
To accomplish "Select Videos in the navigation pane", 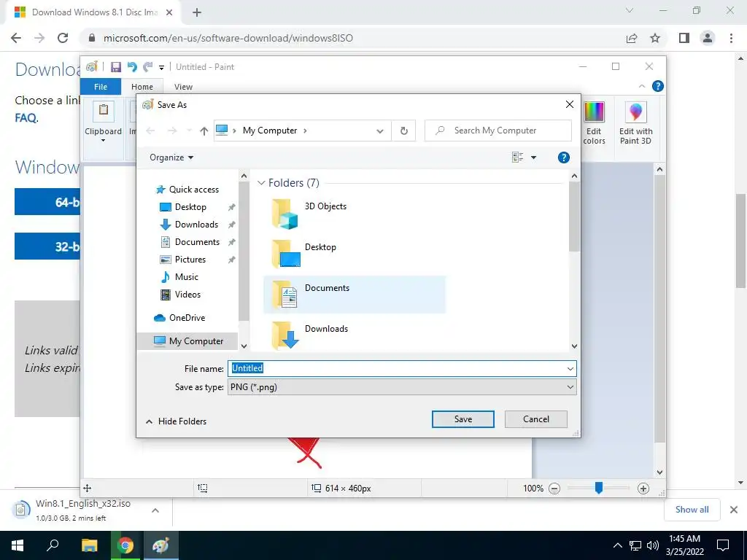I will coord(187,295).
